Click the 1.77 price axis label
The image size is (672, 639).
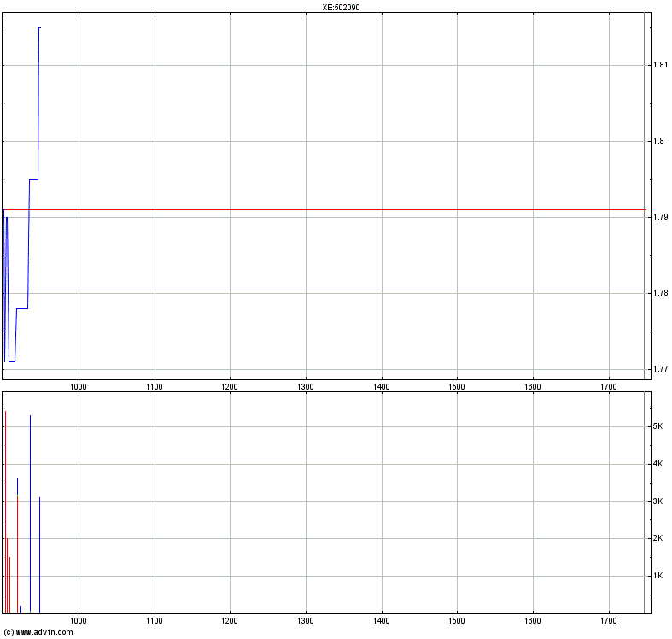pyautogui.click(x=658, y=369)
